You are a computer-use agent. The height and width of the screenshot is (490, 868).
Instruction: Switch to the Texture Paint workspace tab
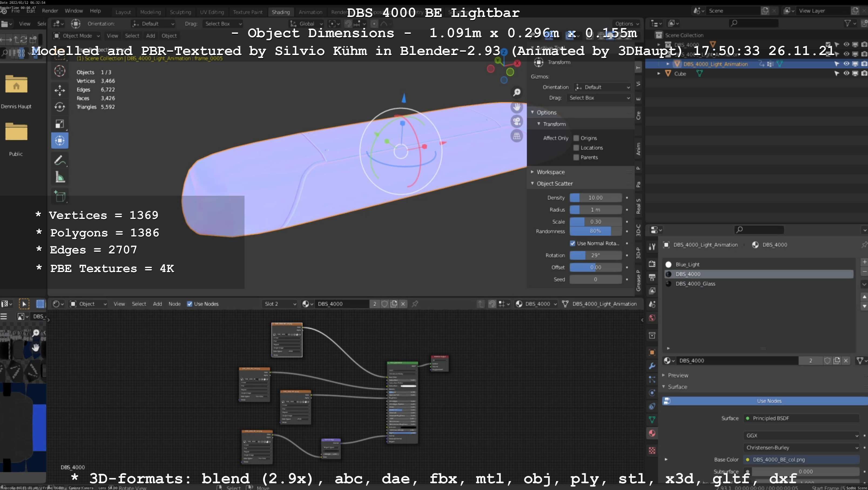click(247, 12)
